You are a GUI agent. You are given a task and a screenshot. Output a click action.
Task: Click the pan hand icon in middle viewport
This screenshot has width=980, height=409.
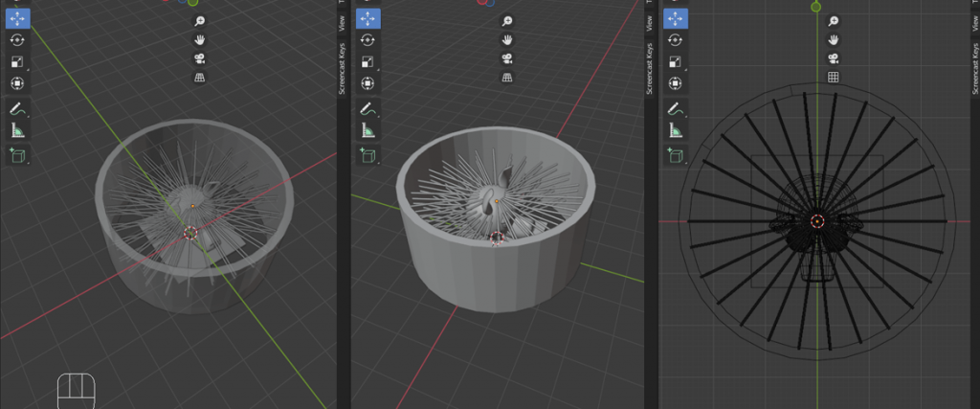click(x=507, y=40)
